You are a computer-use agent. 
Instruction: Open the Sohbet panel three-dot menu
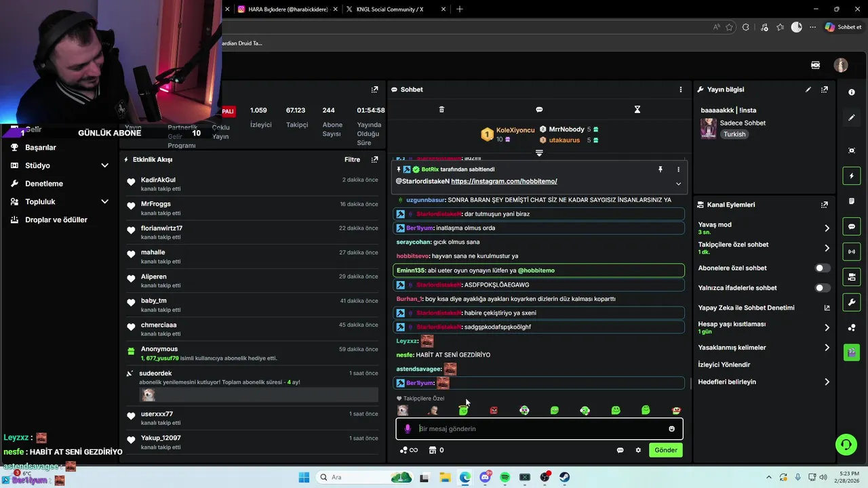pos(681,89)
